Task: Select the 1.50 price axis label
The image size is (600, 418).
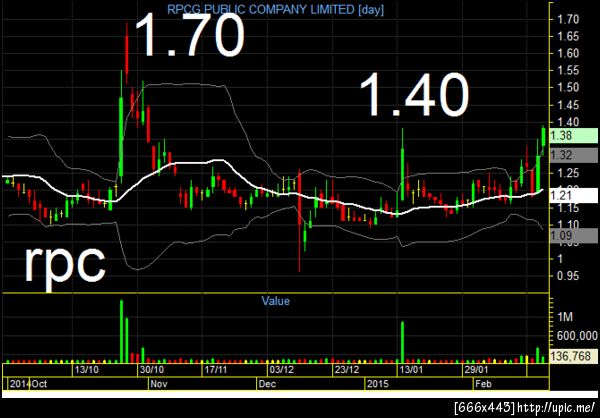Action: pos(567,88)
